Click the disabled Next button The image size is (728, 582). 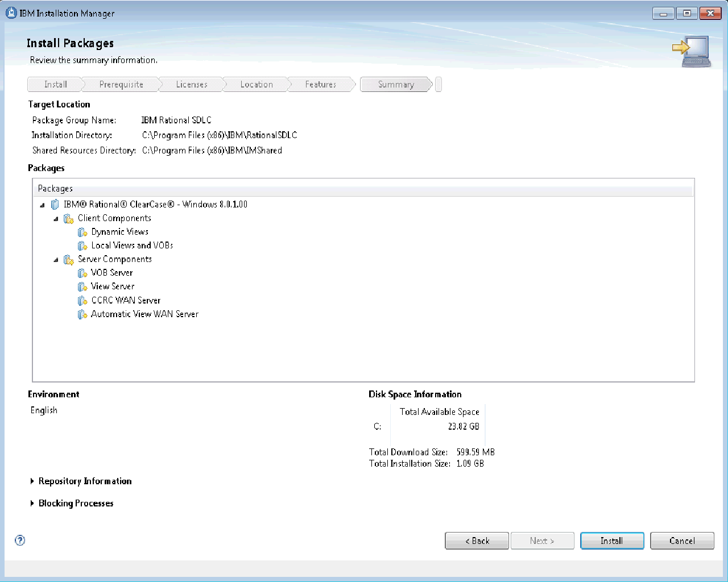(x=542, y=541)
